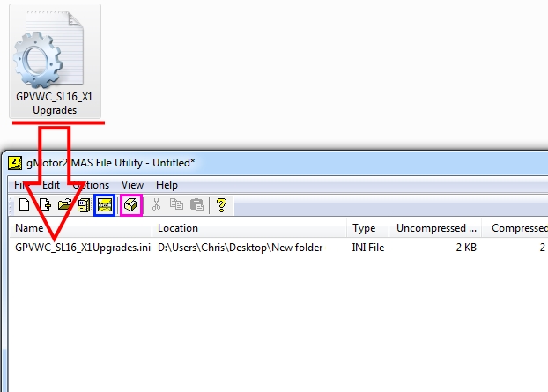This screenshot has width=548, height=392.
Task: Click the Cut scissors toolbar icon
Action: pos(156,204)
